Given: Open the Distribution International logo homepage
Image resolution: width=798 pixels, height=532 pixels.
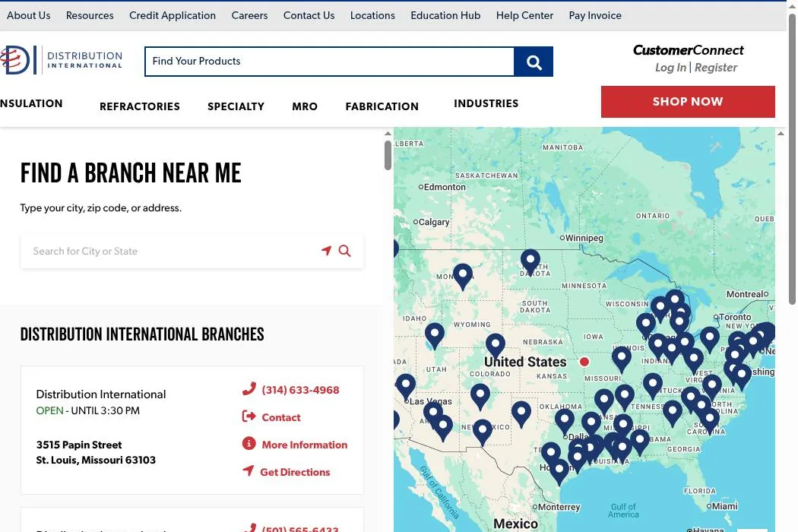Looking at the screenshot, I should pos(62,61).
